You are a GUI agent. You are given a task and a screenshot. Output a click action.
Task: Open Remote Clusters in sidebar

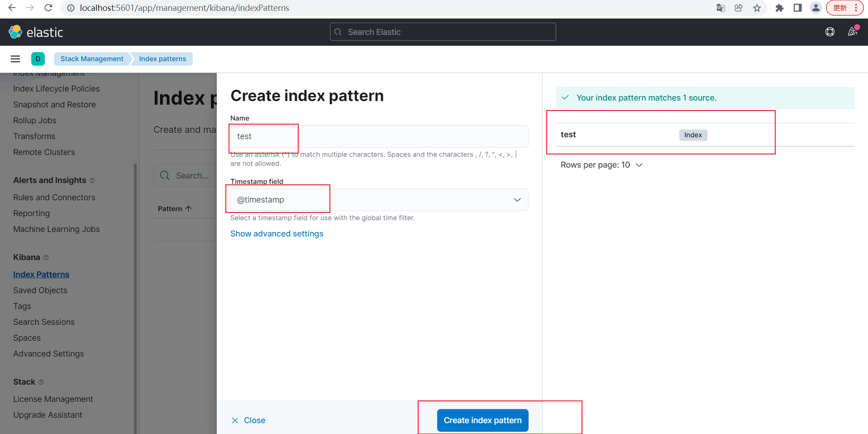[44, 152]
